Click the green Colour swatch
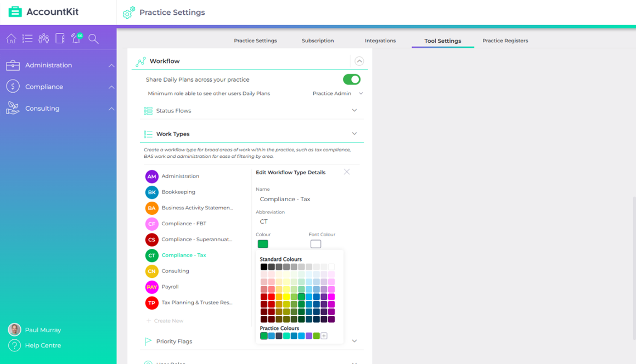 pos(263,244)
